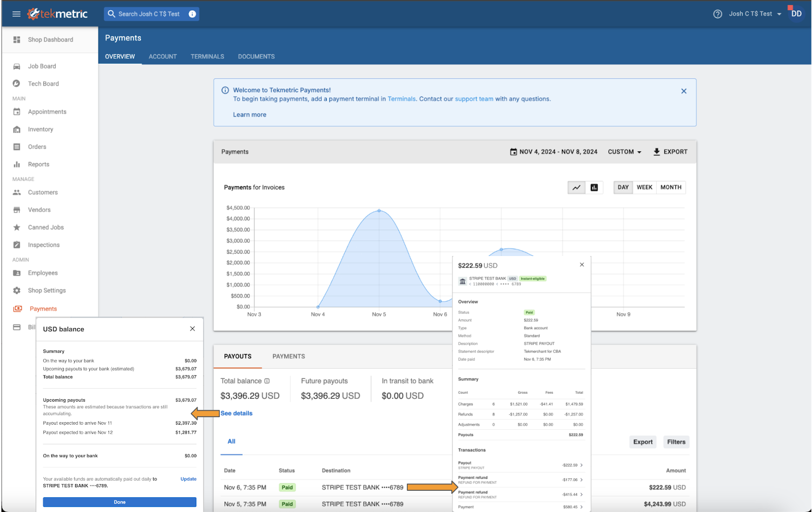Click the calendar date range icon
Screen dimensions: 812x512
coord(514,152)
